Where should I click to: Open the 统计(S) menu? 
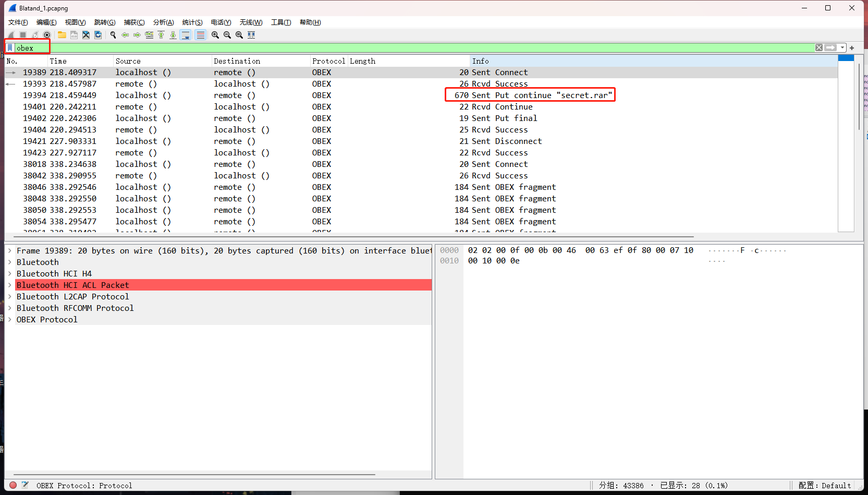point(192,22)
